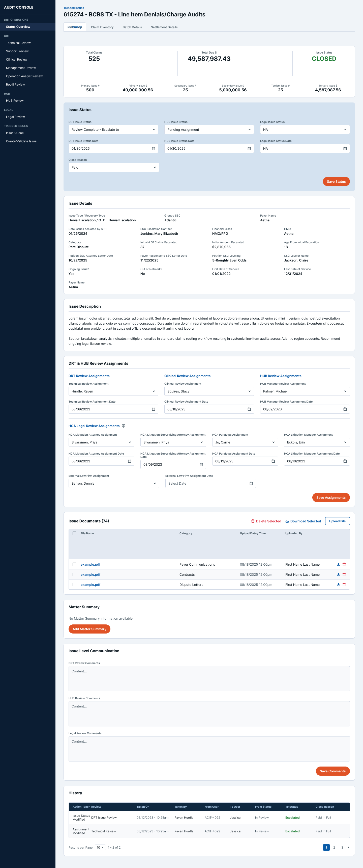
Task: Delete the Payer Communications document row
Action: tap(344, 564)
